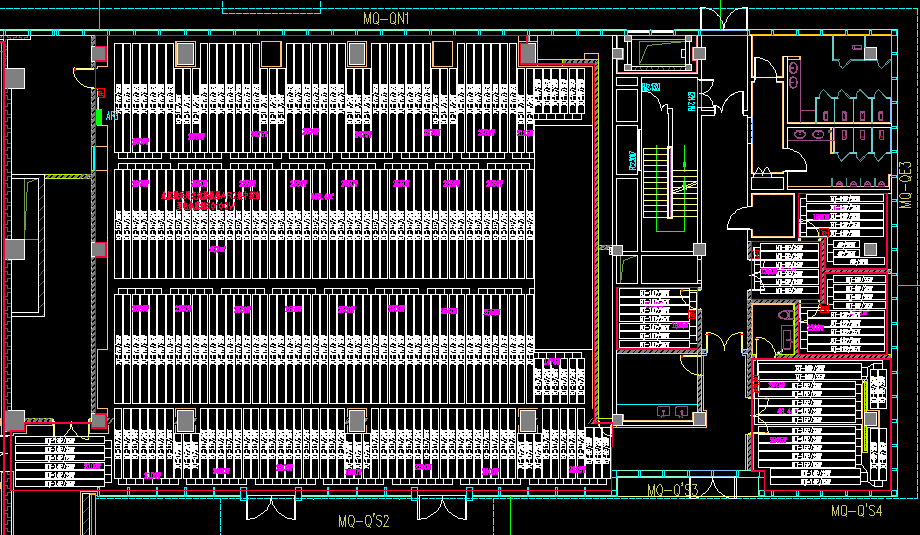Click the MQ-Q'S3 label text
The height and width of the screenshot is (535, 920).
tap(672, 490)
